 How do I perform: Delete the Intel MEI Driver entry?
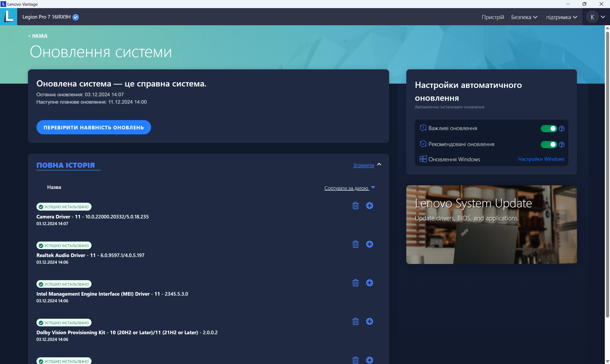point(356,283)
